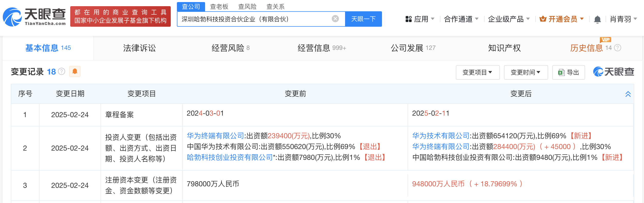Click the membership crown icon
Image resolution: width=644 pixels, height=203 pixels.
click(x=543, y=19)
